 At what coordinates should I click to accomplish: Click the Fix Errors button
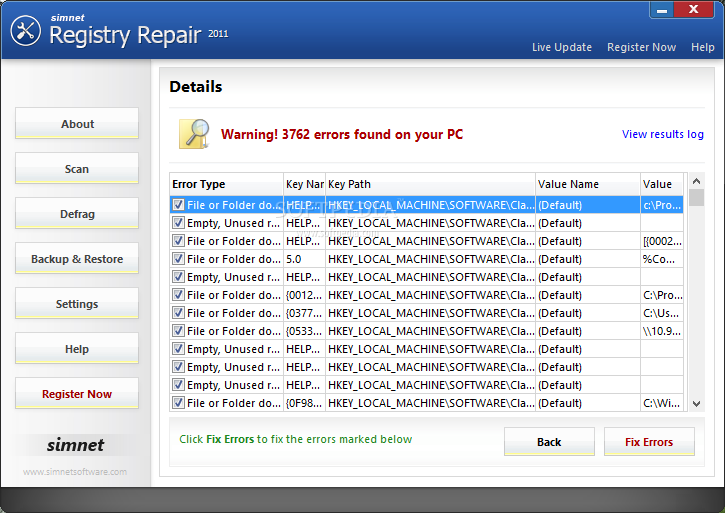[649, 442]
